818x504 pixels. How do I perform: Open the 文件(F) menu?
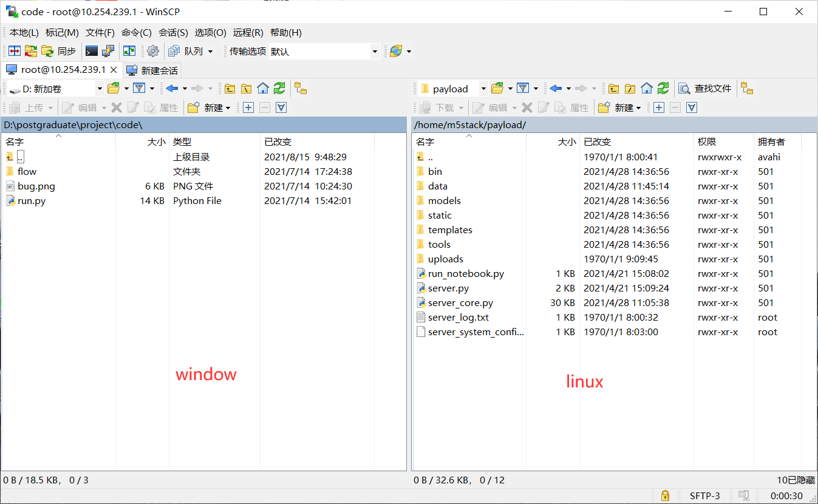tap(100, 33)
